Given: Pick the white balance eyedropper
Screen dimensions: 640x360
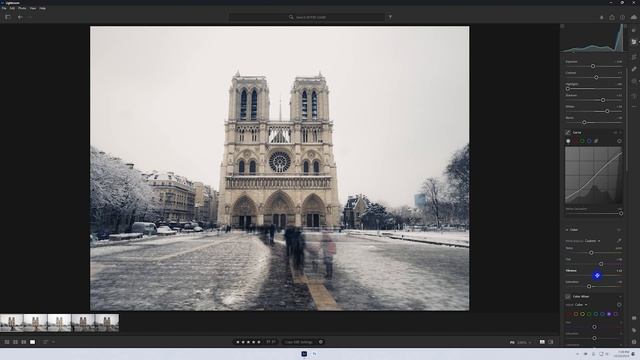Looking at the screenshot, I should (x=619, y=241).
